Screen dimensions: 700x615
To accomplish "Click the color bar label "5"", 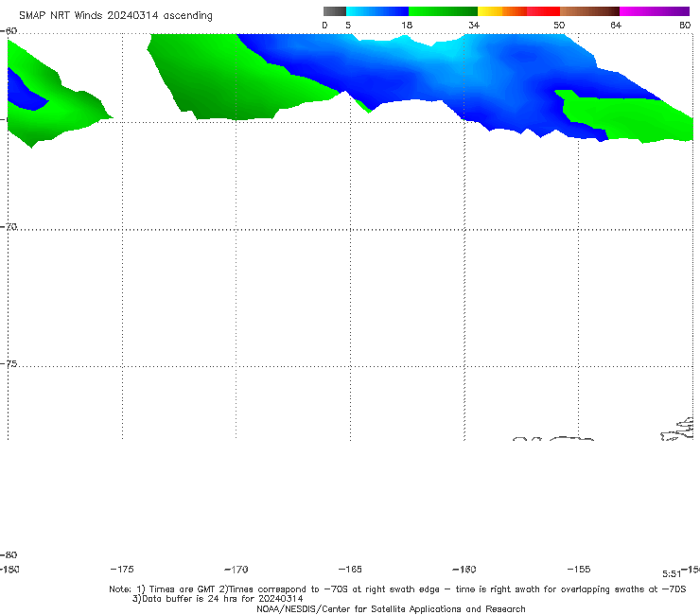I will pyautogui.click(x=348, y=26).
